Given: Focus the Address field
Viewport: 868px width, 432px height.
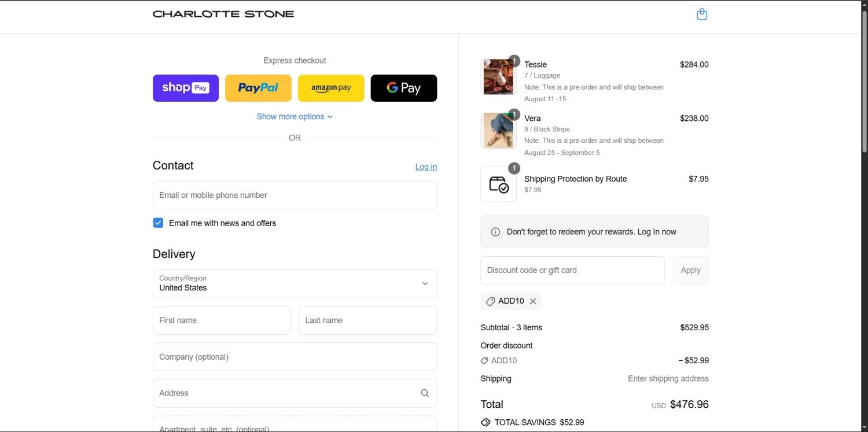Looking at the screenshot, I should tap(295, 393).
